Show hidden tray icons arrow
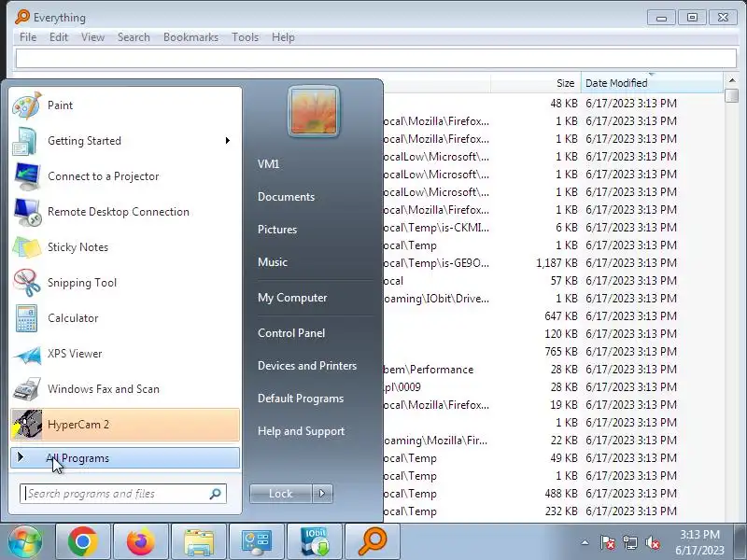Screen dimensions: 747x560 pos(585,542)
